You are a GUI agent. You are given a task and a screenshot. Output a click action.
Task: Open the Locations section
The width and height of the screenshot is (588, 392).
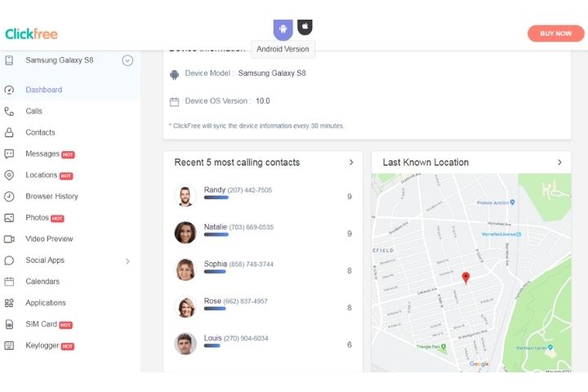pos(42,176)
